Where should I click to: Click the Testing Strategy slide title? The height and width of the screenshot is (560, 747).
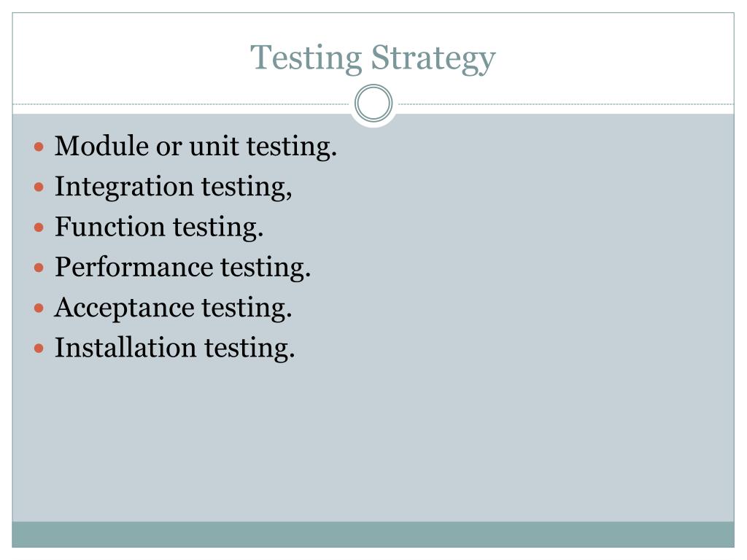(373, 58)
